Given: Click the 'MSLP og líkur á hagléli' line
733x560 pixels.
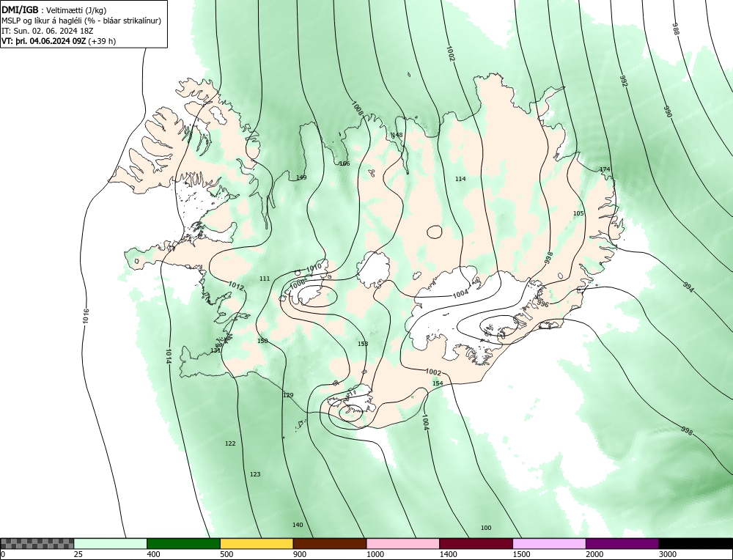Looking at the screenshot, I should pyautogui.click(x=81, y=21).
